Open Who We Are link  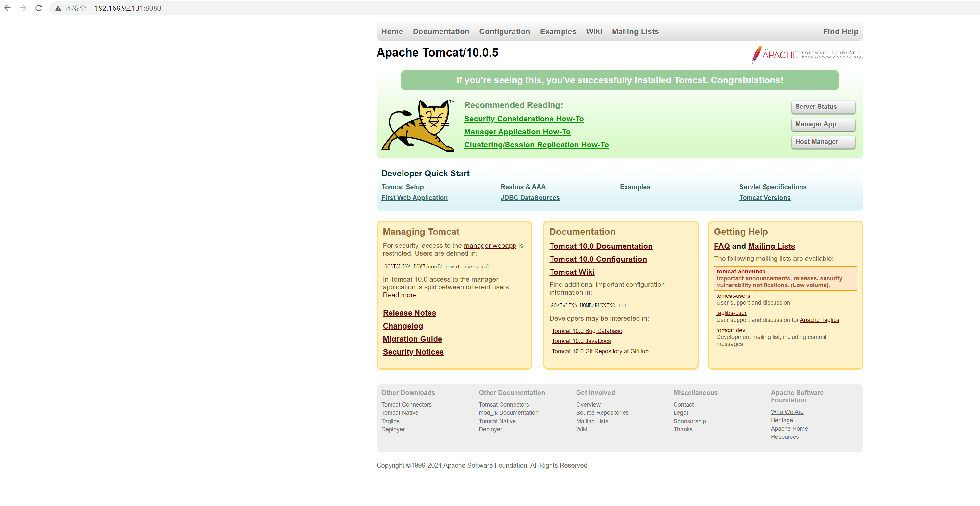(787, 412)
